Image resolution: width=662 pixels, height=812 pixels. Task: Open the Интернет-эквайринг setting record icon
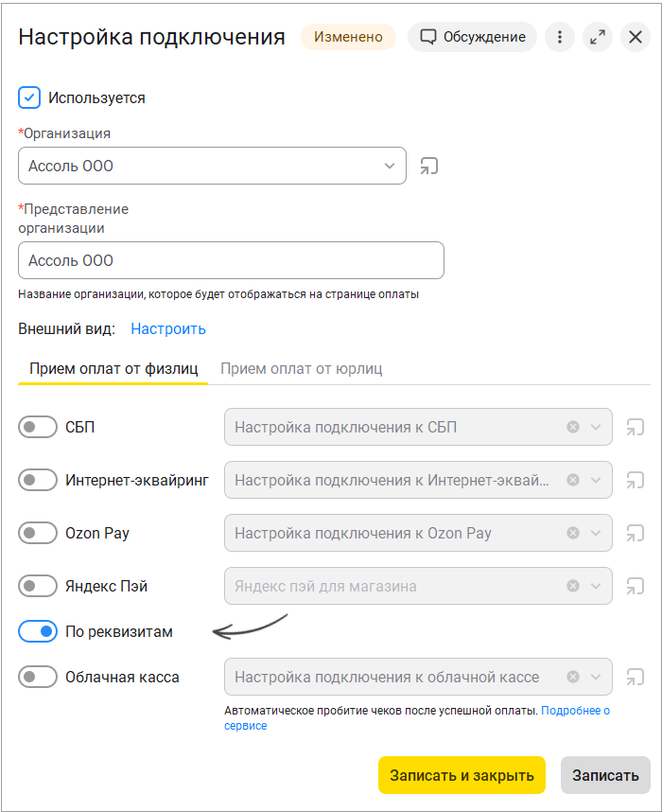(636, 480)
